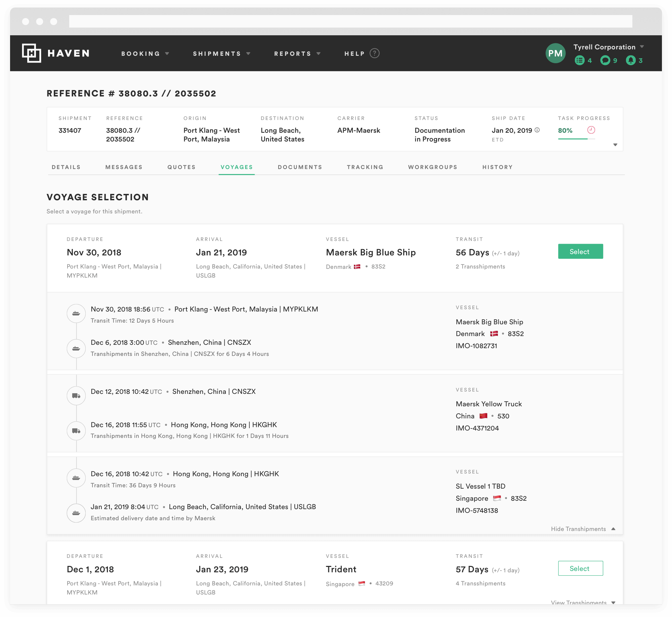Click carrier name APM-Maersk

[359, 130]
